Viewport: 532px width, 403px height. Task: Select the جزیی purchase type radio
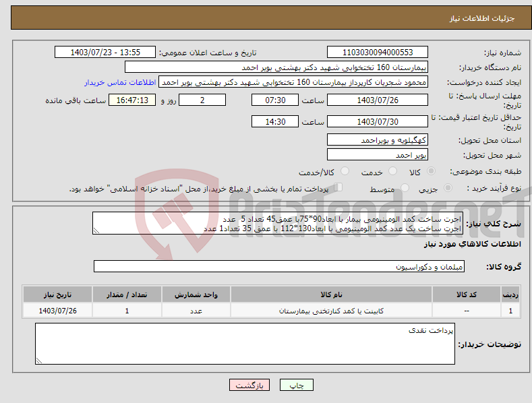(x=448, y=187)
